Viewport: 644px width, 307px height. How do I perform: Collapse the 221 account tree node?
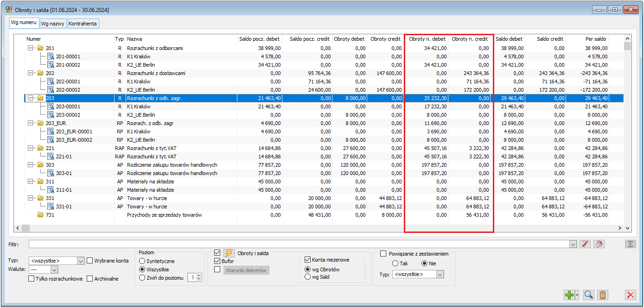[x=31, y=148]
